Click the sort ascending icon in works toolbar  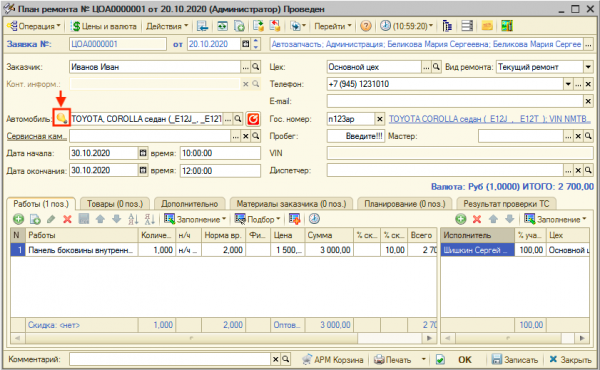tap(133, 219)
